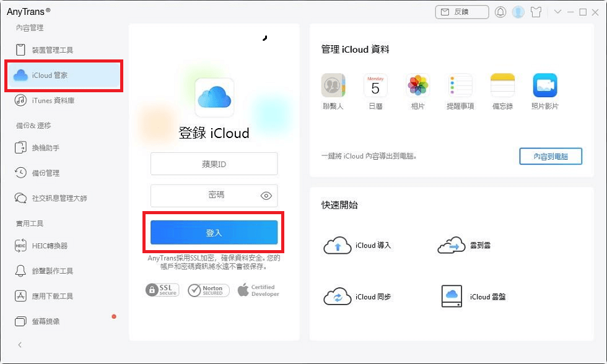Viewport: 607px width, 364px height.
Task: Start 雲到雲 cloud-to-cloud transfer
Action: pyautogui.click(x=464, y=245)
